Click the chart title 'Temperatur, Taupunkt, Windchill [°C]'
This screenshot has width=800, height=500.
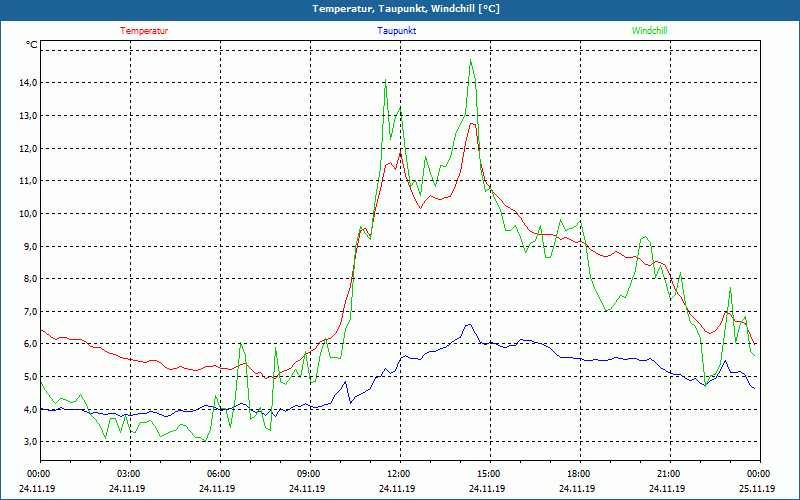[x=406, y=9]
